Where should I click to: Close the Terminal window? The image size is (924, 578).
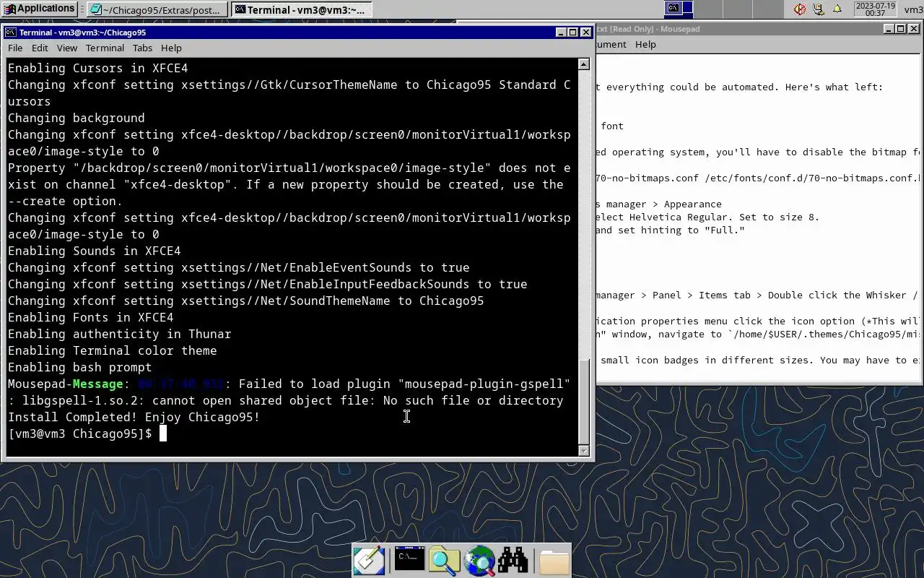(586, 33)
